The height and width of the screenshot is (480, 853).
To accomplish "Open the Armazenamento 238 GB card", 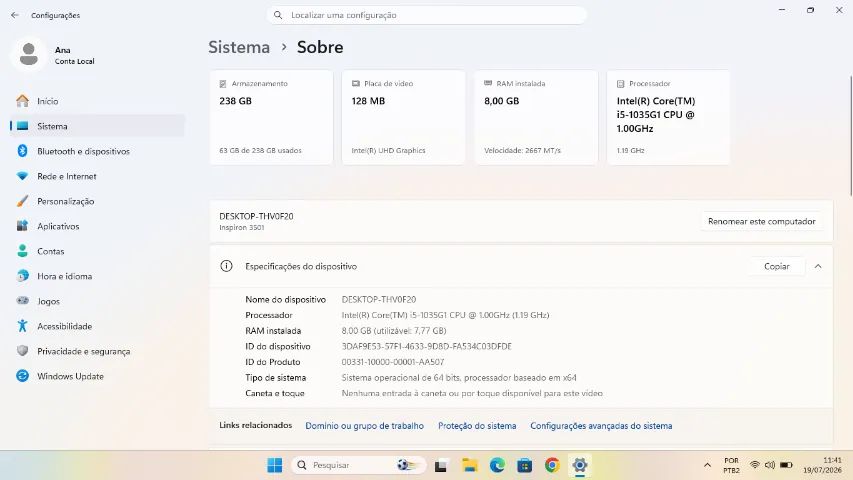I will click(271, 117).
